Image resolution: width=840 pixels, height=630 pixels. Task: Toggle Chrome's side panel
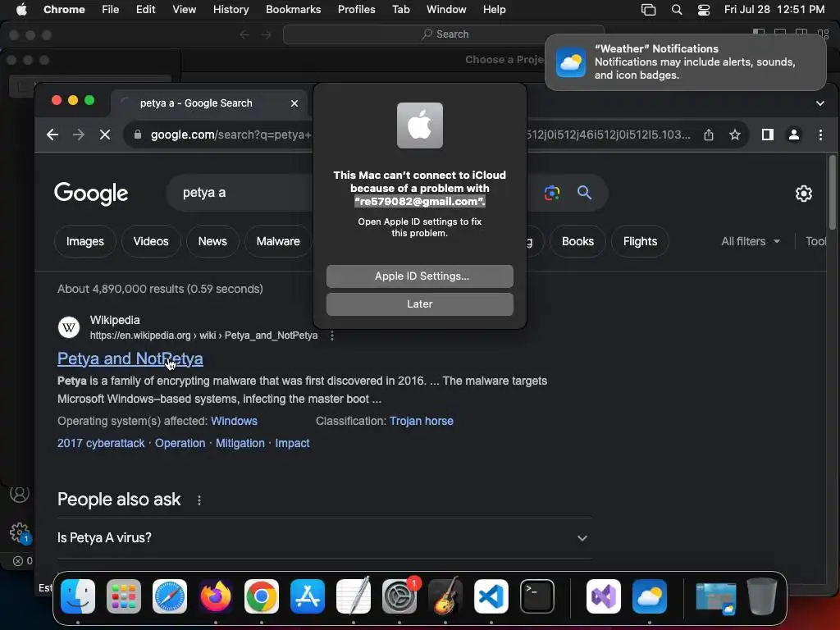pyautogui.click(x=768, y=135)
